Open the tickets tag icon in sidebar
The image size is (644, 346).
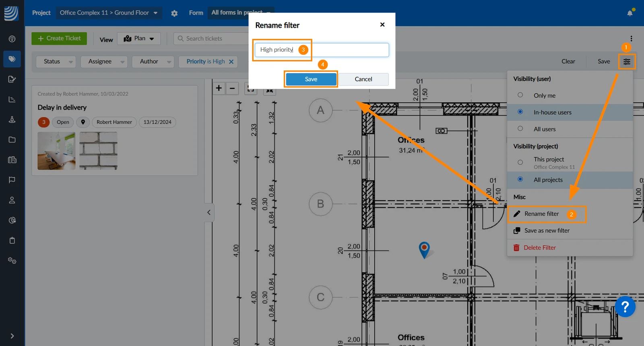(x=12, y=59)
